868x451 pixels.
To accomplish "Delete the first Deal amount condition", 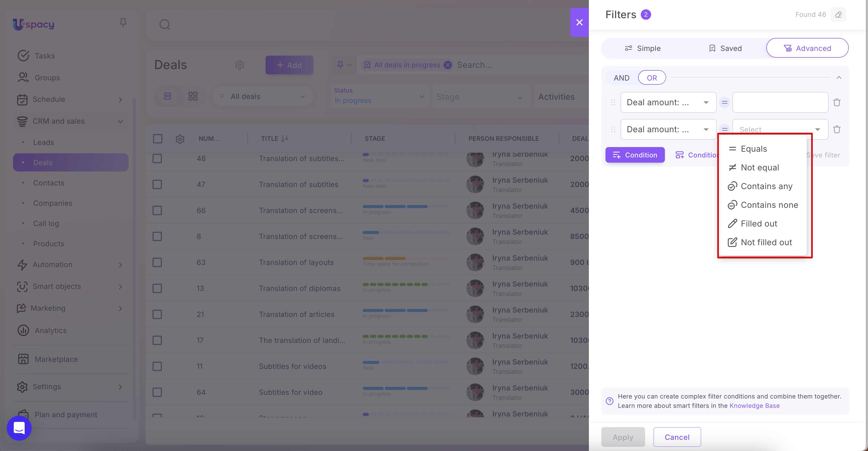I will 837,102.
